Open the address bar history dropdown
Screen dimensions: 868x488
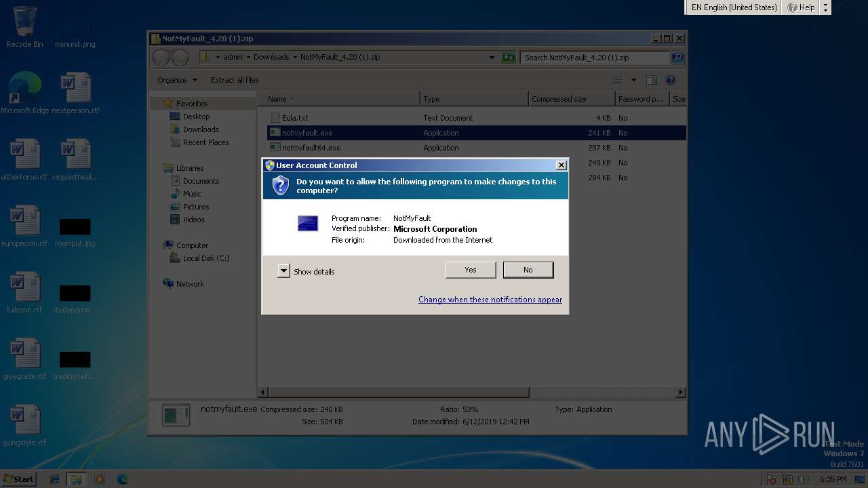(492, 58)
